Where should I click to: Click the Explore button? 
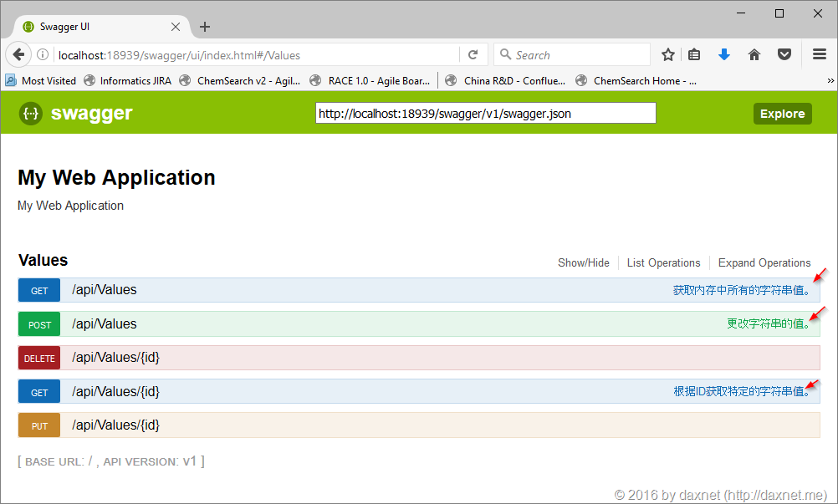[783, 114]
